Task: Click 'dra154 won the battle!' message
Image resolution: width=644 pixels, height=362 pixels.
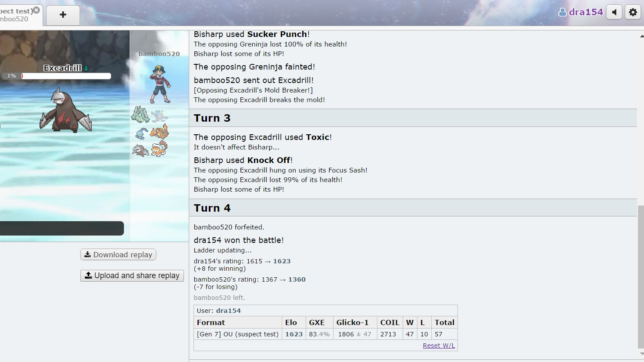Action: point(239,240)
